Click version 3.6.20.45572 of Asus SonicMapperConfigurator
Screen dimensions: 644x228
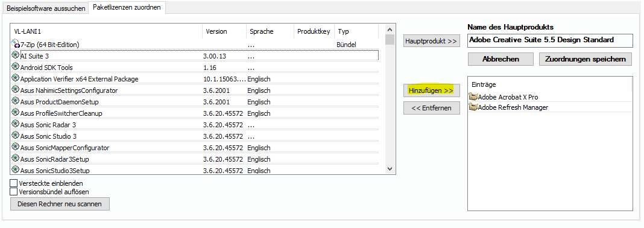click(x=223, y=148)
